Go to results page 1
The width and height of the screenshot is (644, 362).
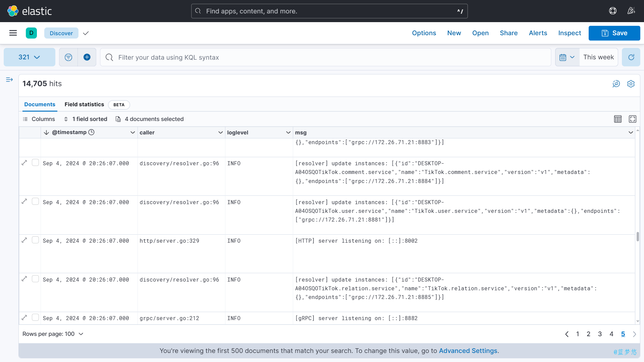coord(578,334)
